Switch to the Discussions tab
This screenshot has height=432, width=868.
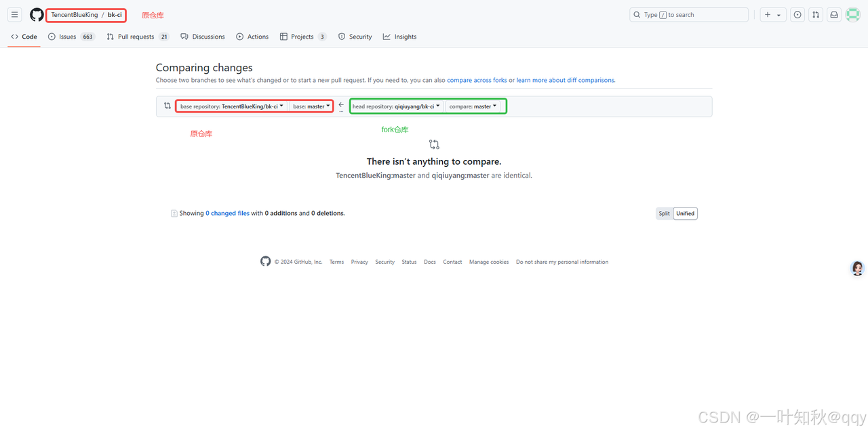tap(203, 37)
